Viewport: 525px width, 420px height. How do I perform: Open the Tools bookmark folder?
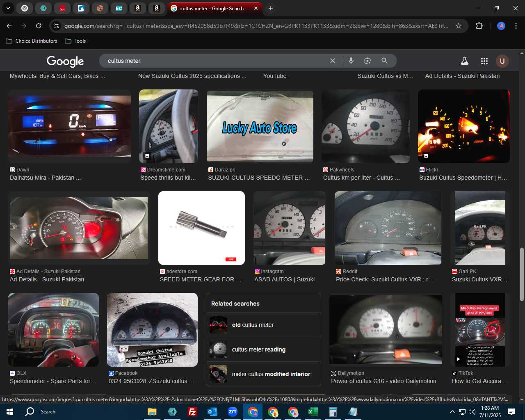pos(75,41)
